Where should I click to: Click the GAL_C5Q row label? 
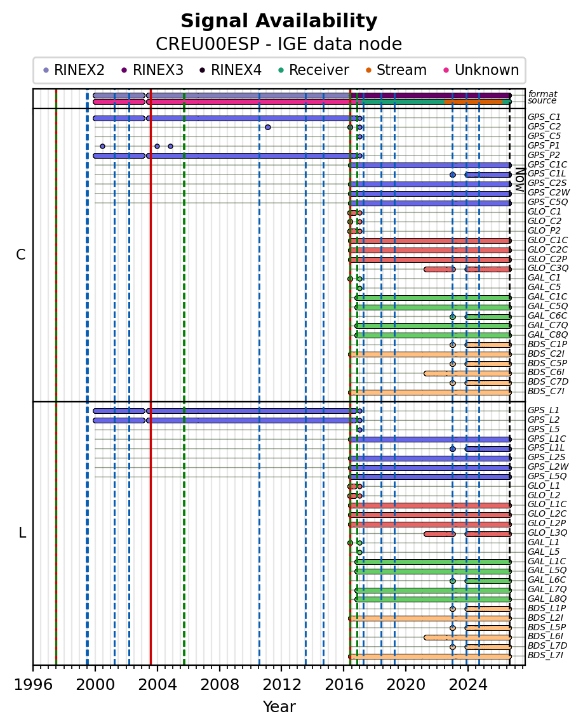coord(547,306)
